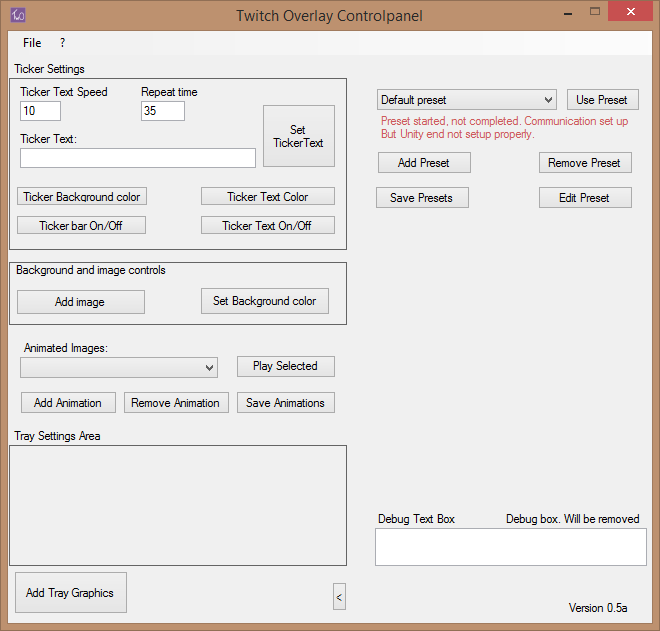The width and height of the screenshot is (660, 631).
Task: Click the Repeat time field
Action: tap(163, 111)
